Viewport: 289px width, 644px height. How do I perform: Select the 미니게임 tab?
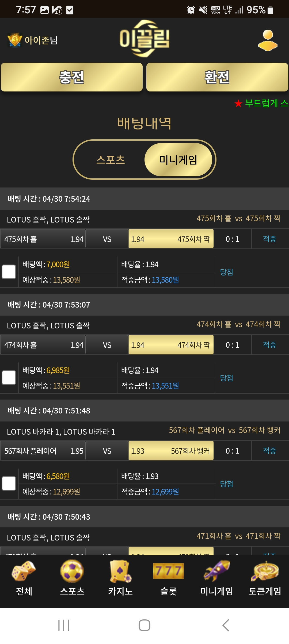tap(178, 160)
